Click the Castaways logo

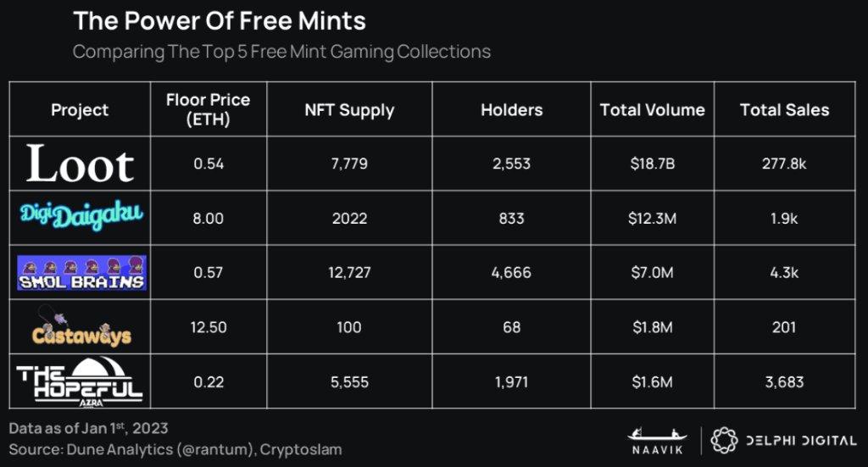pyautogui.click(x=81, y=326)
